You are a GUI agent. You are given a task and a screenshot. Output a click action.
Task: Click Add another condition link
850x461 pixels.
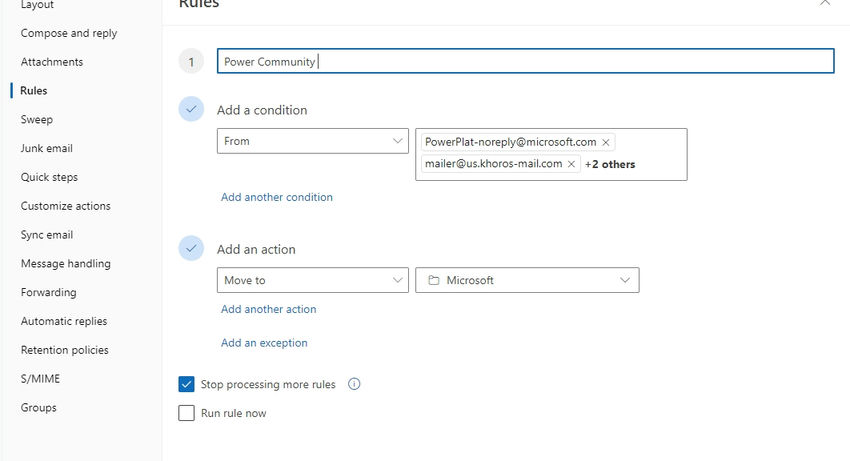(x=277, y=197)
